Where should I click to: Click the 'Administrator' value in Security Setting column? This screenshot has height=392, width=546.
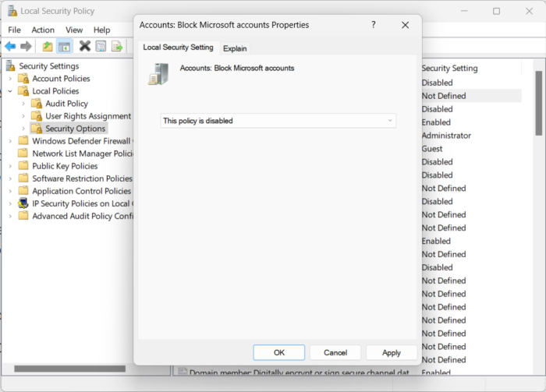coord(446,136)
